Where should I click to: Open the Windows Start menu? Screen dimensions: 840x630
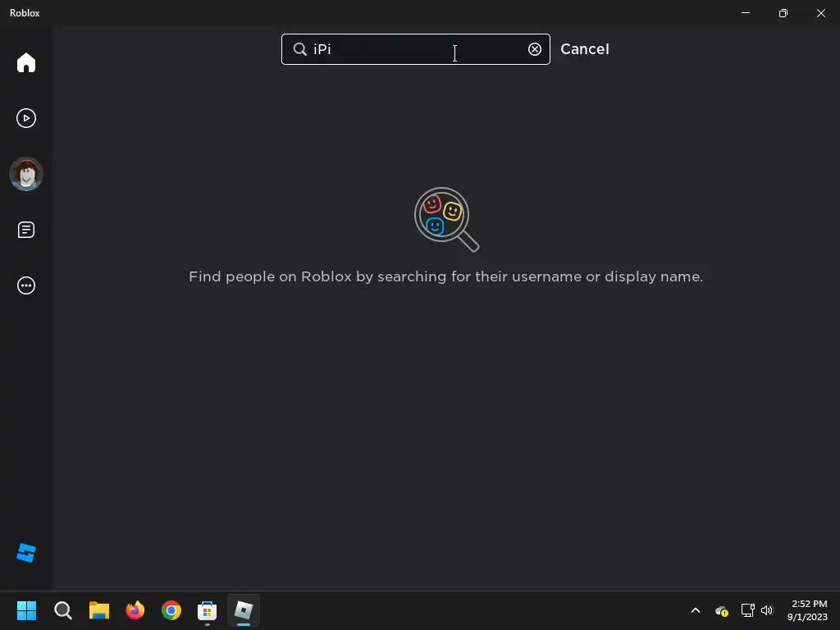click(x=26, y=610)
